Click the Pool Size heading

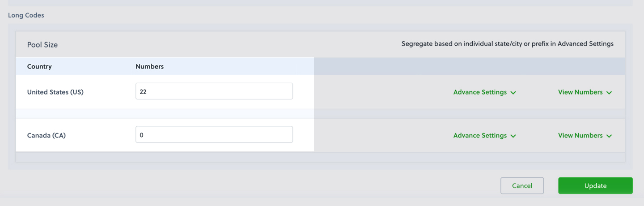tap(42, 45)
